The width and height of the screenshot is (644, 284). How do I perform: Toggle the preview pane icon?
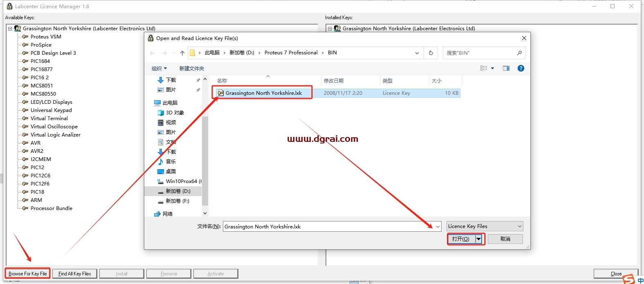[x=506, y=68]
